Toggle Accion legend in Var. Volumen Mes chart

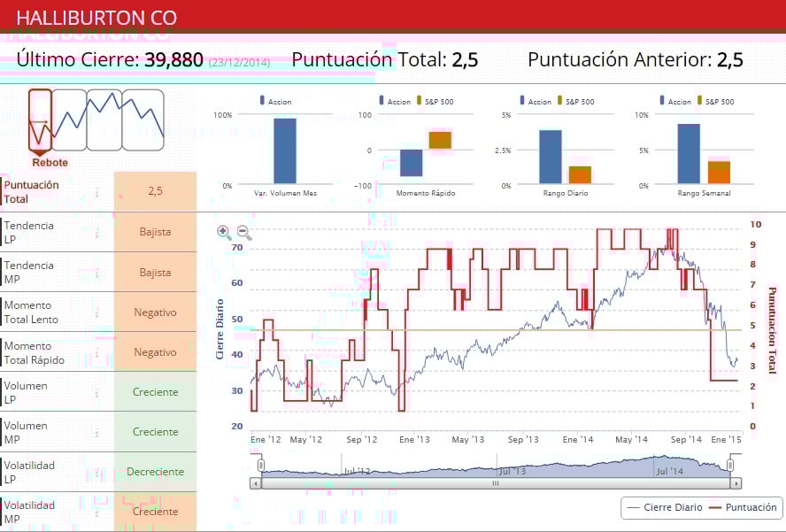tap(275, 101)
